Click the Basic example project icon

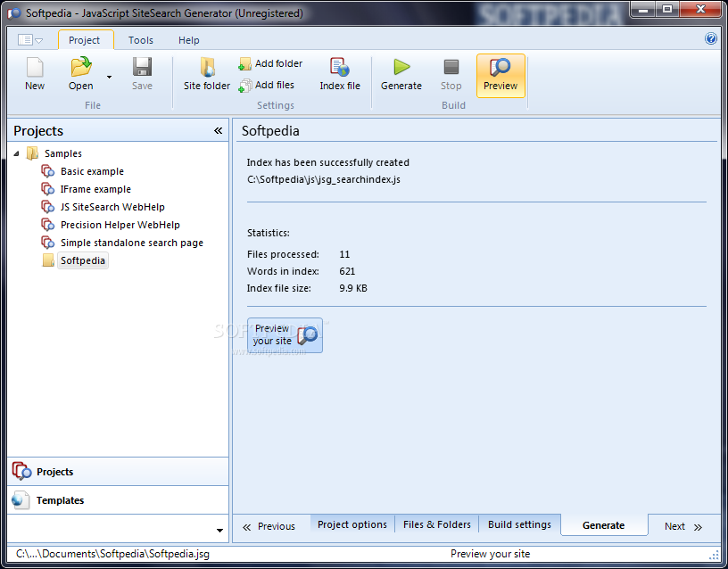[x=48, y=171]
